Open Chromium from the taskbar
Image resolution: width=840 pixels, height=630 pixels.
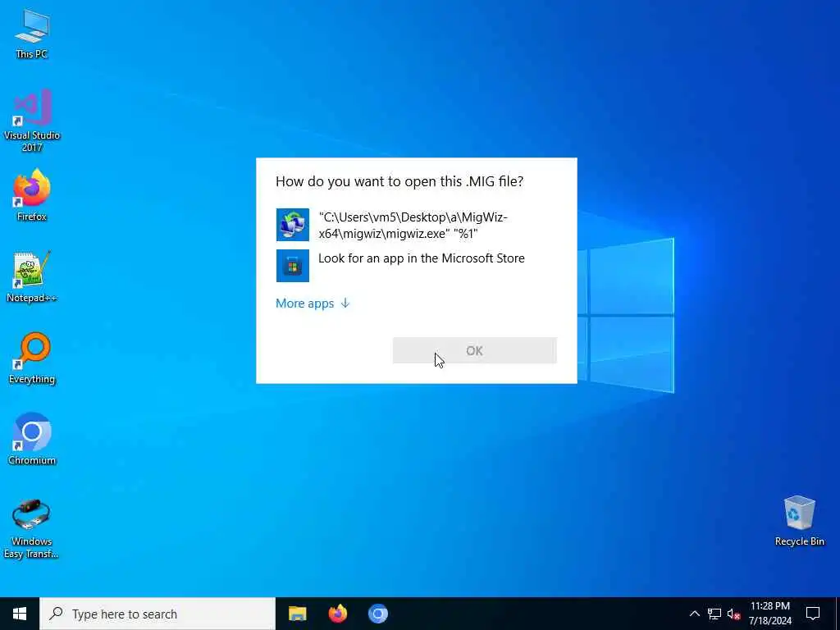(x=377, y=614)
